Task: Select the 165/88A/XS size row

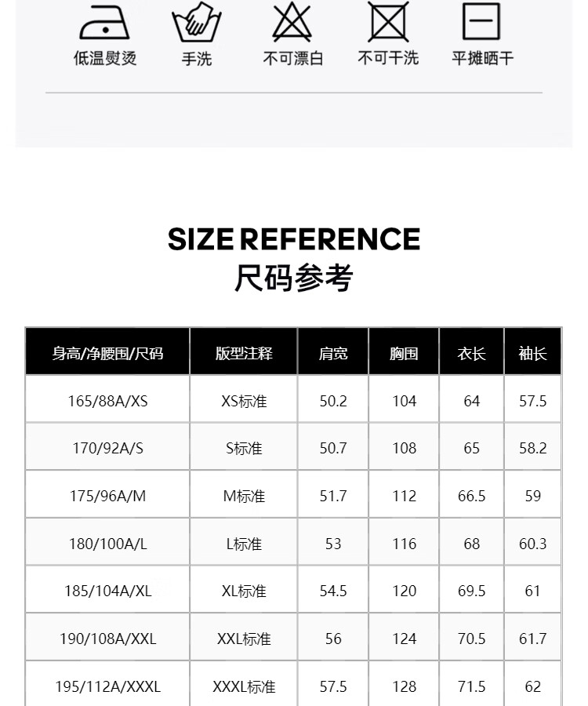Action: coord(107,401)
